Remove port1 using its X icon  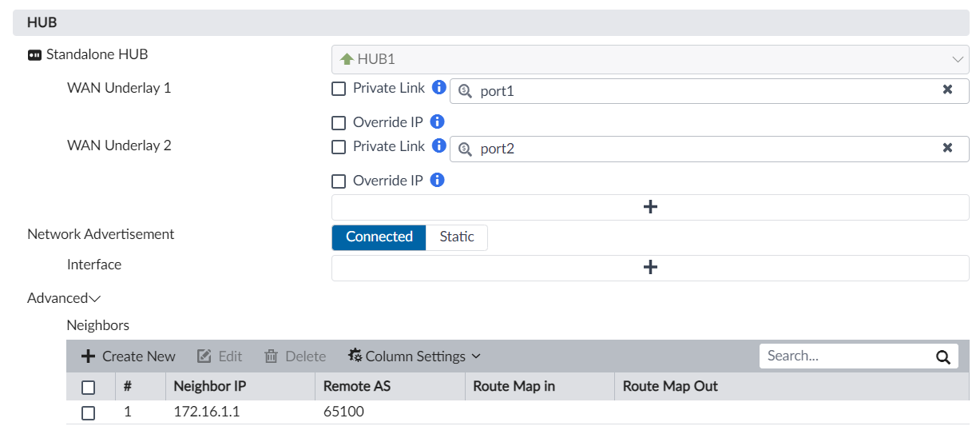pos(947,90)
